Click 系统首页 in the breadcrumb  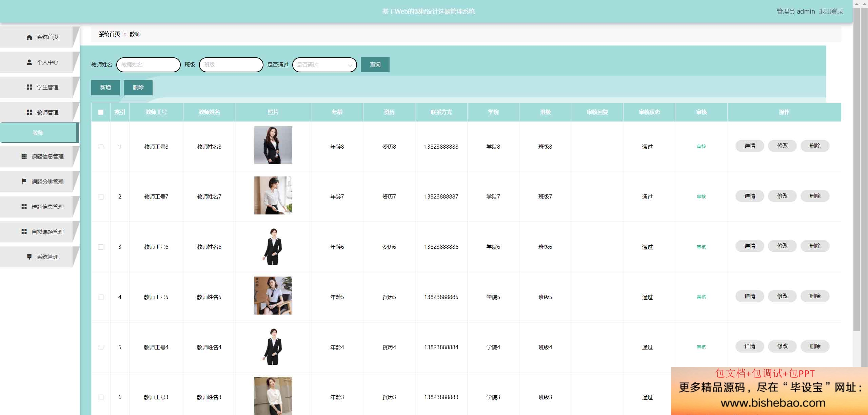(x=109, y=34)
